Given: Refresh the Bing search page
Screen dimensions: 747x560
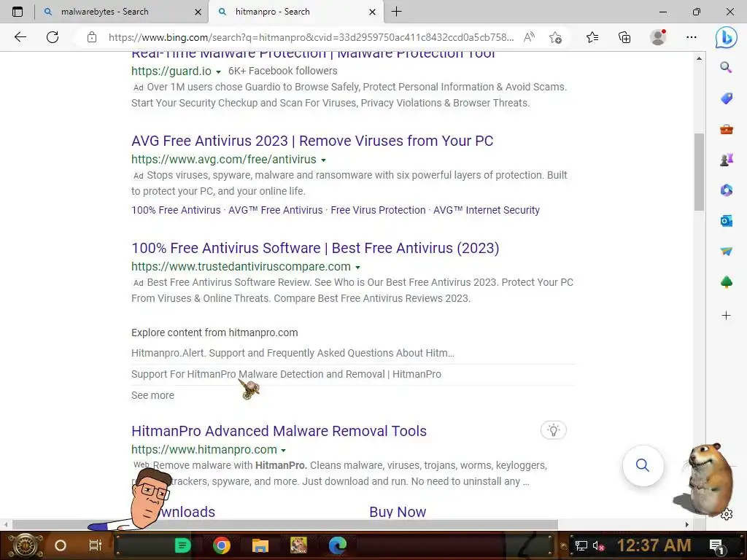Looking at the screenshot, I should (x=53, y=37).
